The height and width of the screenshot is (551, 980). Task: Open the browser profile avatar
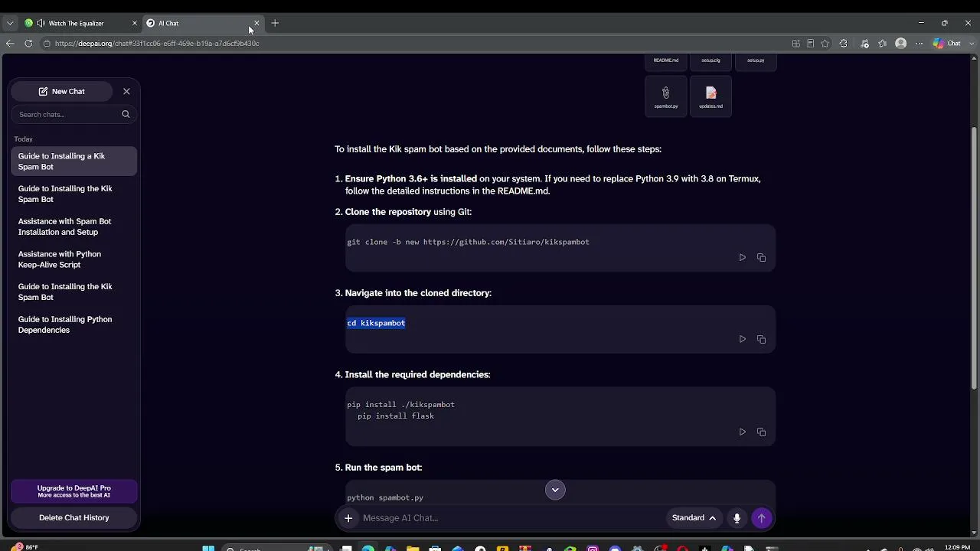tap(901, 44)
